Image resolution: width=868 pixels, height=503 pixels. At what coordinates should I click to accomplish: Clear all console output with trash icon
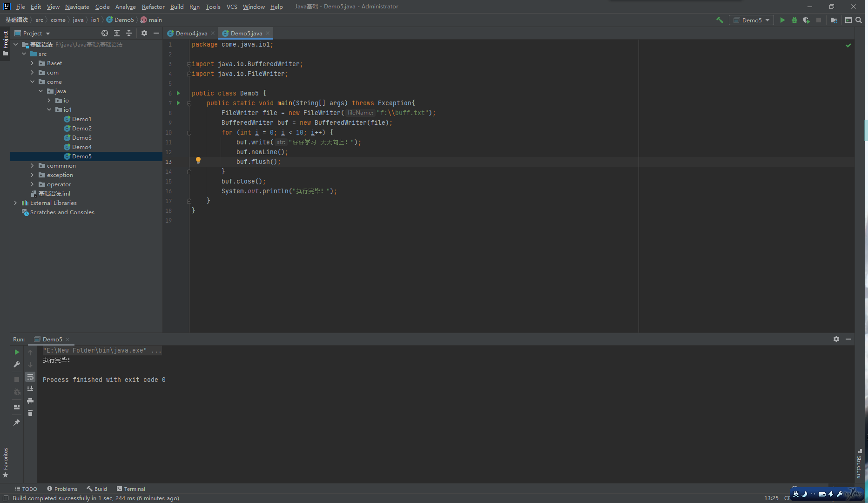coord(30,413)
